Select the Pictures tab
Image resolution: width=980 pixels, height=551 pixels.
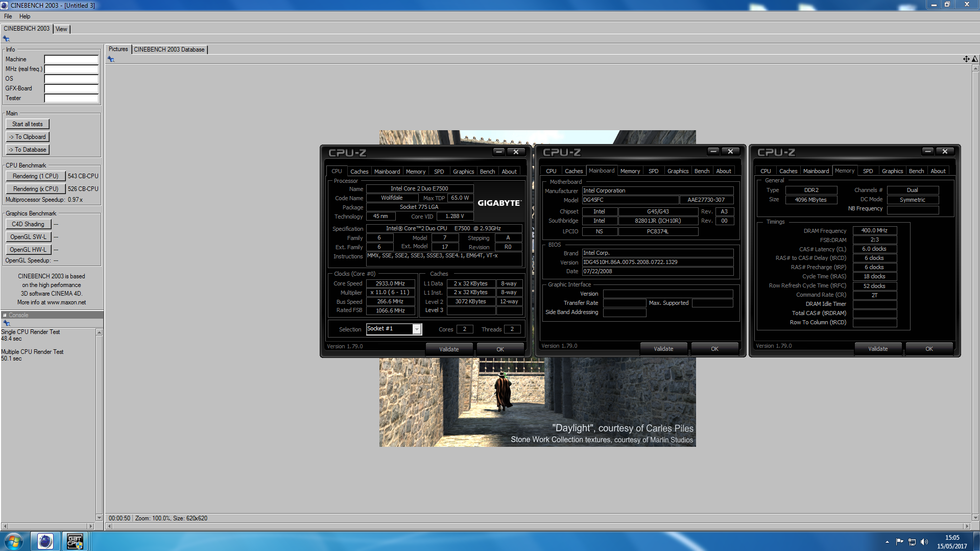click(118, 50)
